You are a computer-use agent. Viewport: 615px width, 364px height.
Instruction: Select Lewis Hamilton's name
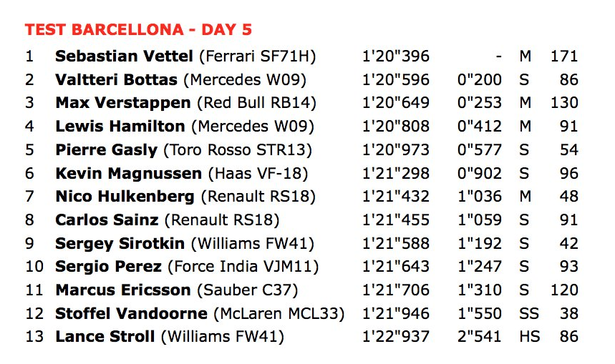120,126
